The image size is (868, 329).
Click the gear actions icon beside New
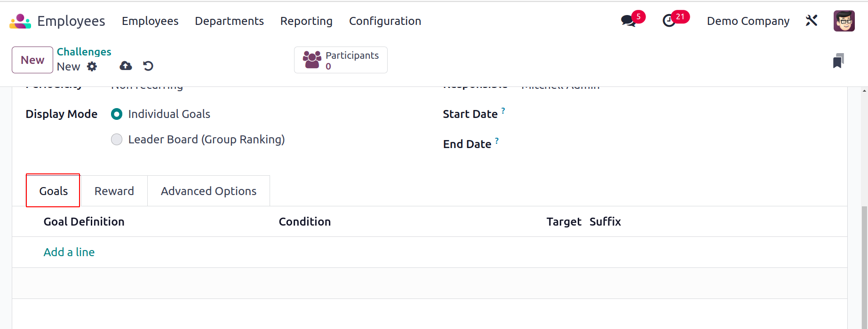pyautogui.click(x=92, y=66)
